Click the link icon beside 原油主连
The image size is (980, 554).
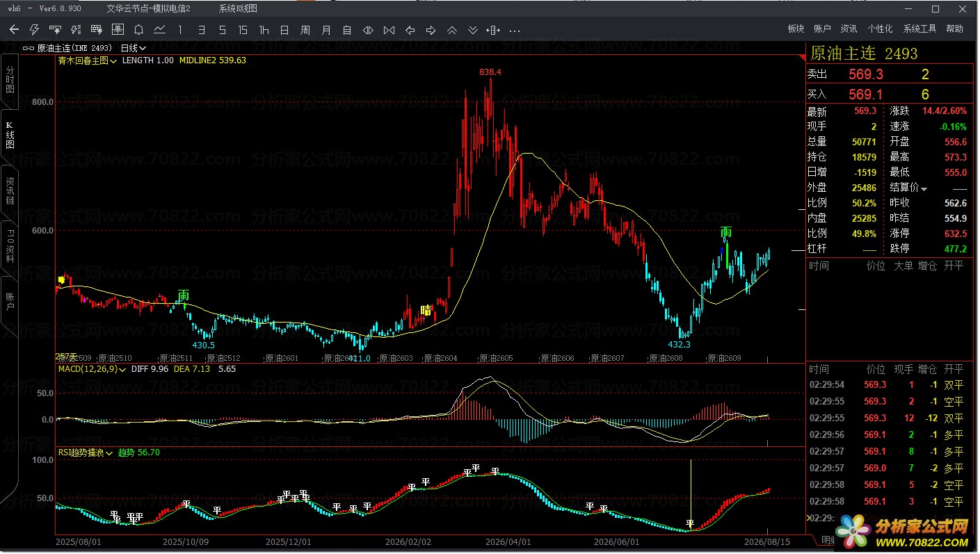[x=29, y=49]
